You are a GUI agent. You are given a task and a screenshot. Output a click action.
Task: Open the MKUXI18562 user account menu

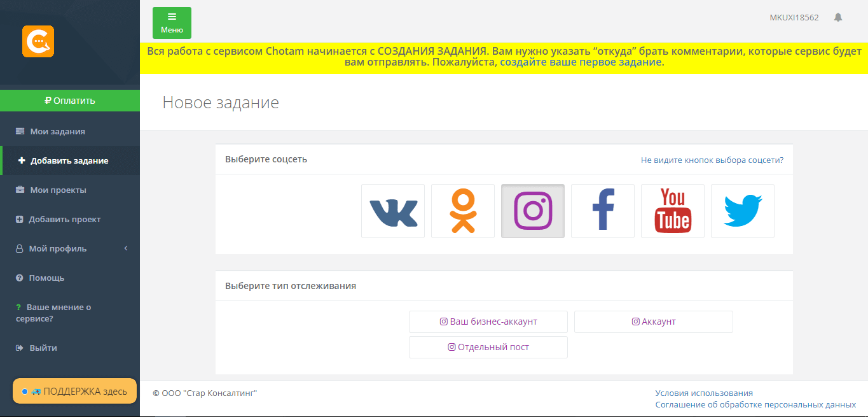pos(794,17)
